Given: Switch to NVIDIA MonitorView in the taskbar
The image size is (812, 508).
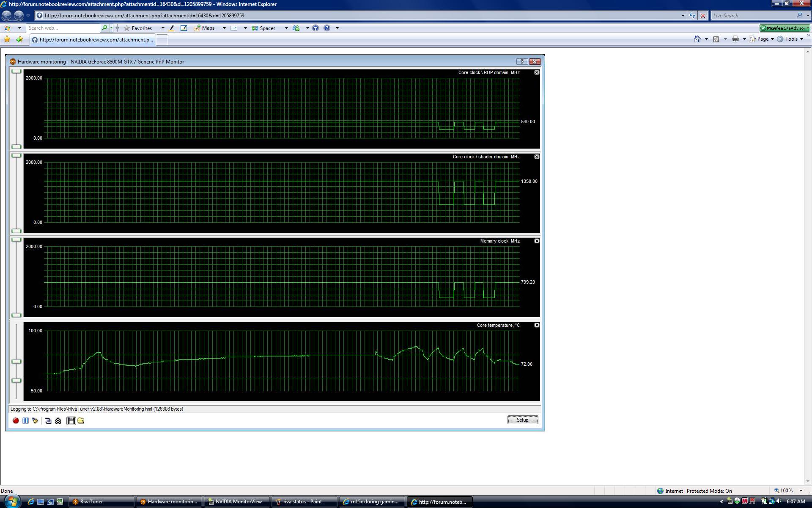Looking at the screenshot, I should coord(237,502).
